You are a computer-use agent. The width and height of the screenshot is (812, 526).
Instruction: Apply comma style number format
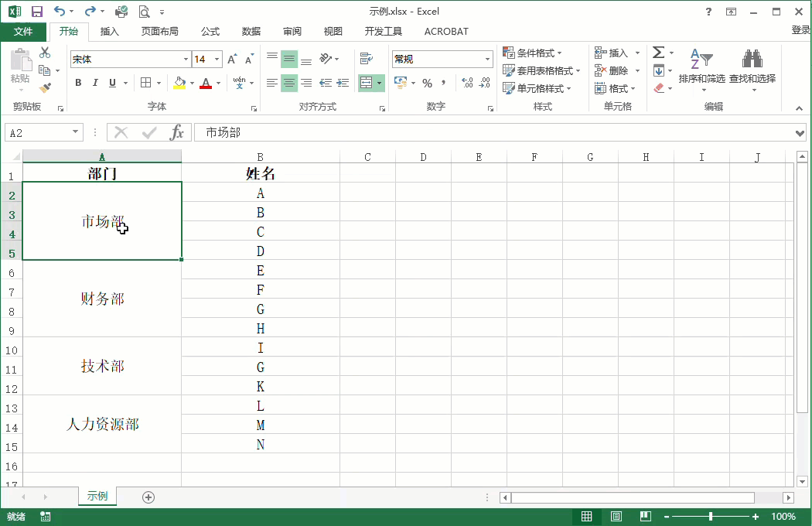click(444, 83)
